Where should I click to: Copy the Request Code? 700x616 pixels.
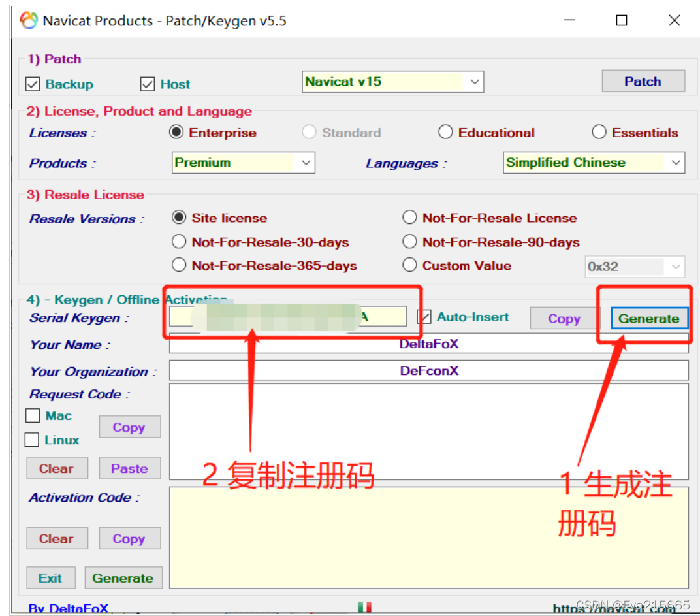(x=129, y=427)
